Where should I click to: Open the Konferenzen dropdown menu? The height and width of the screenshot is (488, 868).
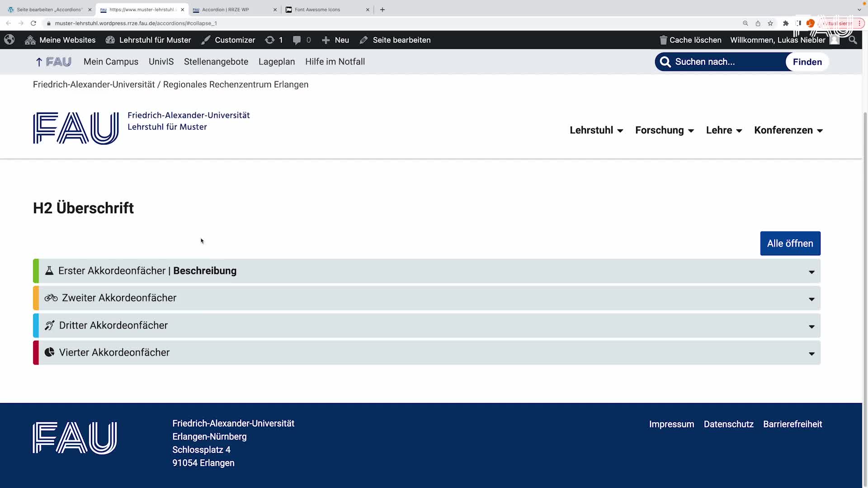pyautogui.click(x=788, y=131)
